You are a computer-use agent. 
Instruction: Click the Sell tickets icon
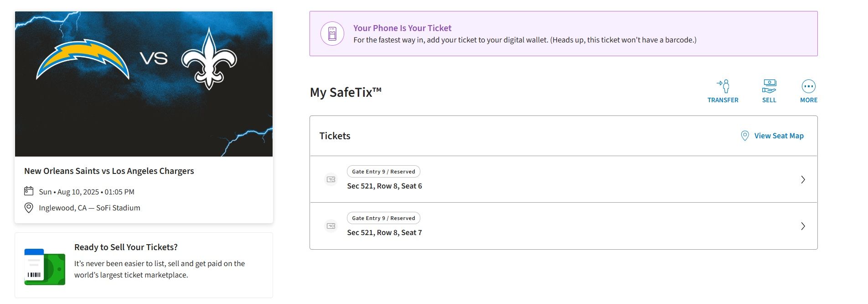(769, 86)
